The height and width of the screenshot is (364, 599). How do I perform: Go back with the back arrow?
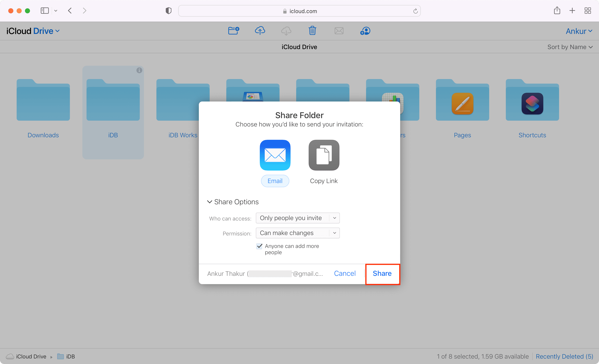70,11
